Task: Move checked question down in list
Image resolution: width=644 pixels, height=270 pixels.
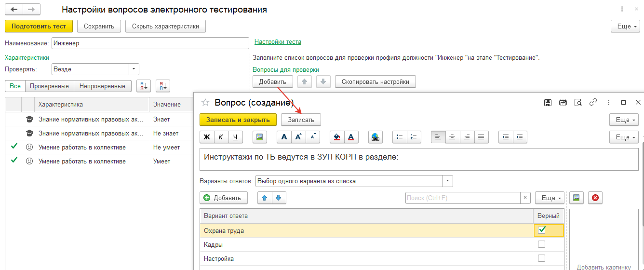Action: (x=323, y=81)
